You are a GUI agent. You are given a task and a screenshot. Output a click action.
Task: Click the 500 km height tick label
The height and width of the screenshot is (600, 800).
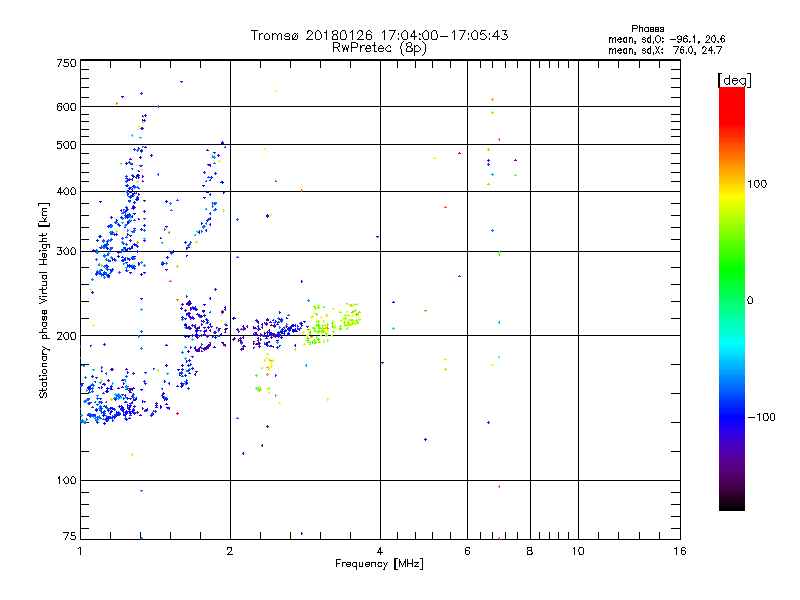click(66, 145)
